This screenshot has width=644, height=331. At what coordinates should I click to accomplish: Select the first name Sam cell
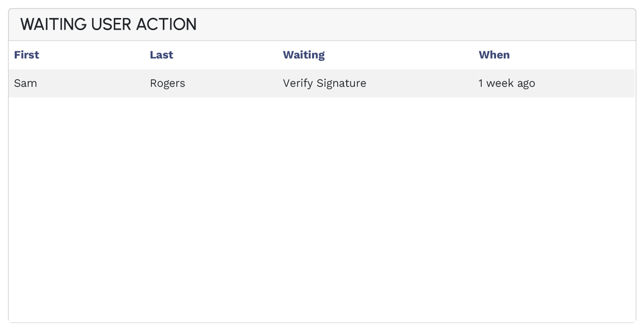26,83
